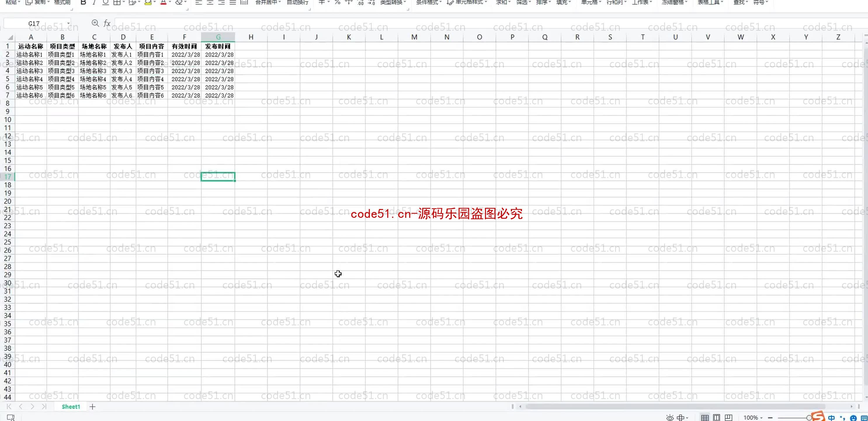Open the currency format dropdown
This screenshot has height=421, width=868.
324,2
